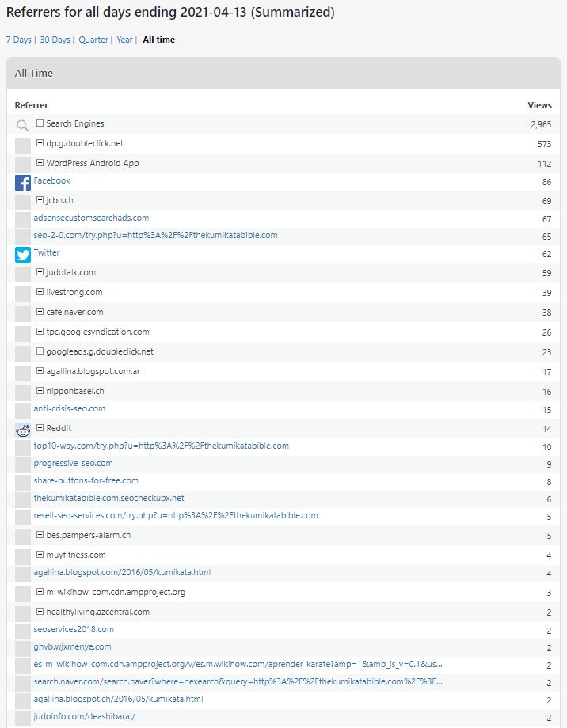Select the Year time range
This screenshot has width=567, height=728.
click(124, 40)
